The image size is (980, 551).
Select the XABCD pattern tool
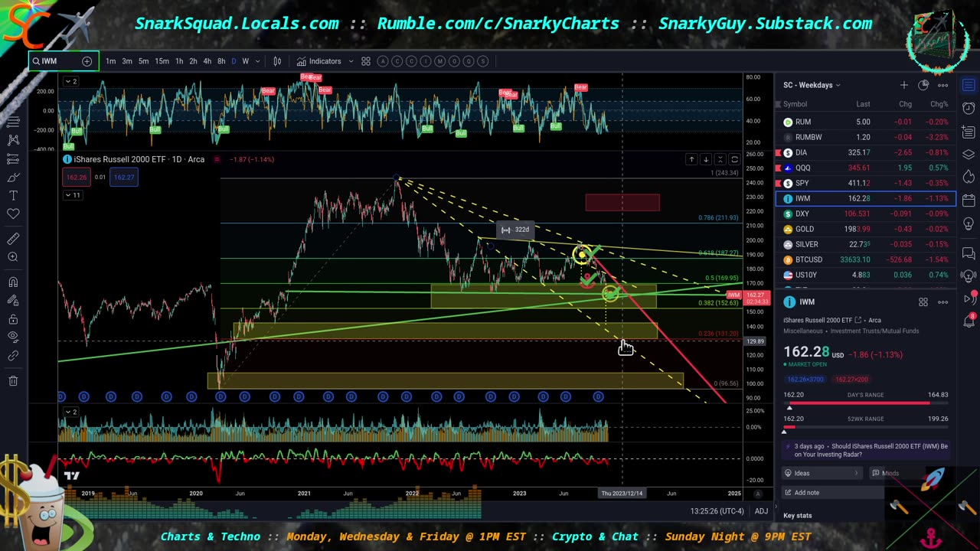pyautogui.click(x=13, y=140)
